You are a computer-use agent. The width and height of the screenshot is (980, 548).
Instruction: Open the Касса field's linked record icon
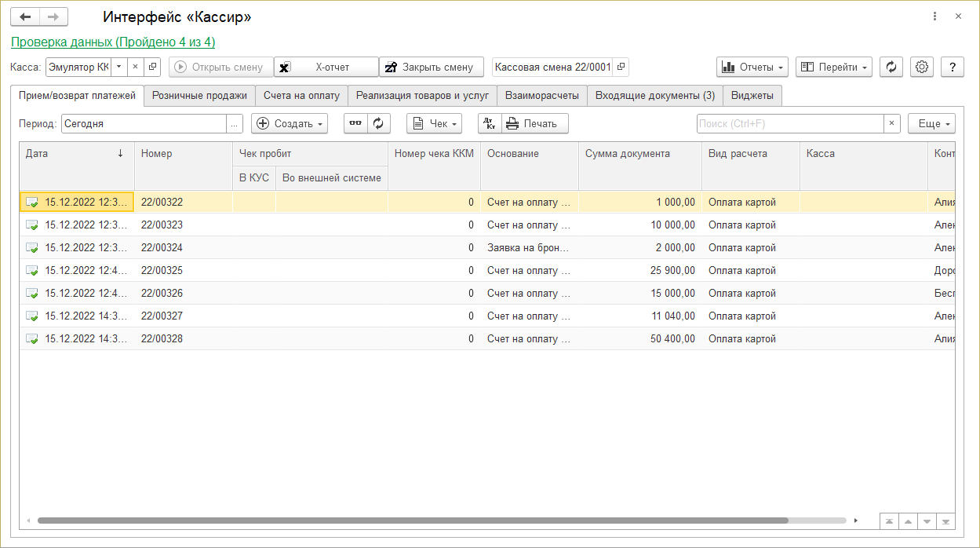click(x=152, y=68)
